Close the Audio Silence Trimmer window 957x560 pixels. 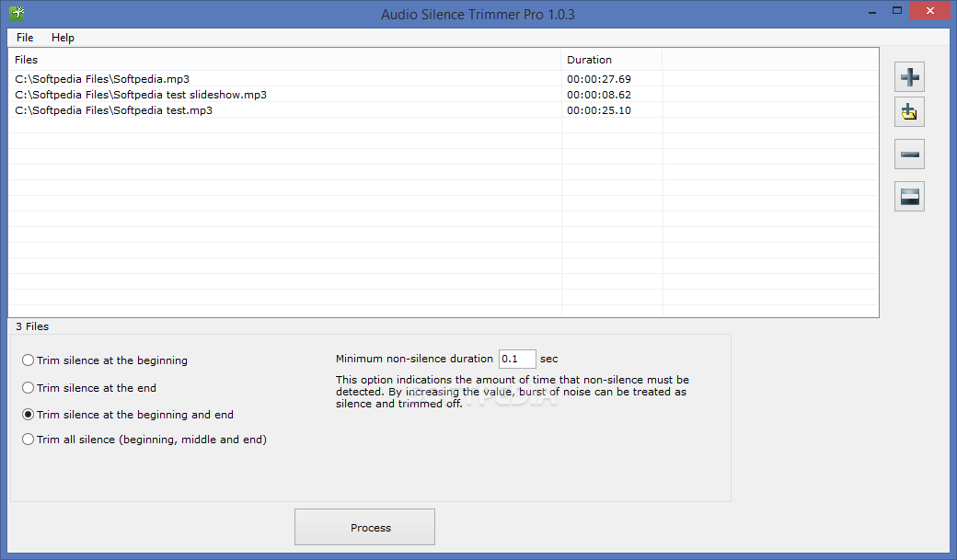coord(930,10)
